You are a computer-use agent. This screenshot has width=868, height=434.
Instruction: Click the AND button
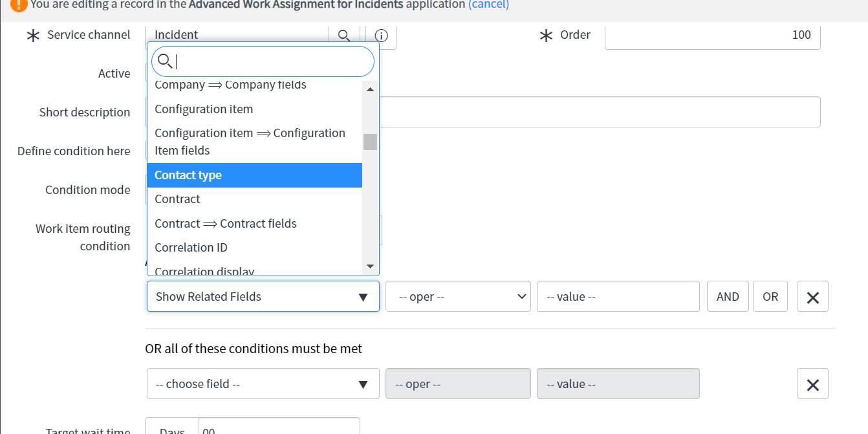click(728, 297)
